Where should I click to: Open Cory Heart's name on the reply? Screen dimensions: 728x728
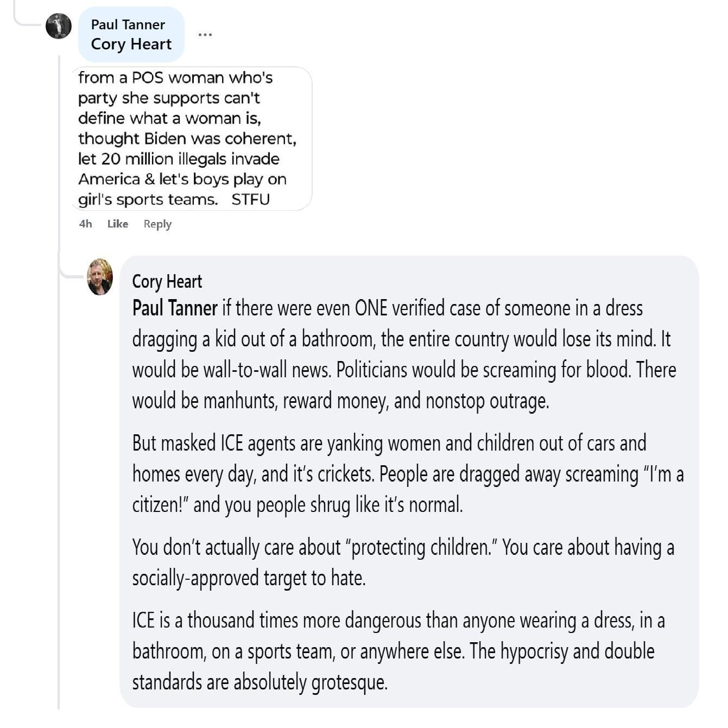[167, 282]
